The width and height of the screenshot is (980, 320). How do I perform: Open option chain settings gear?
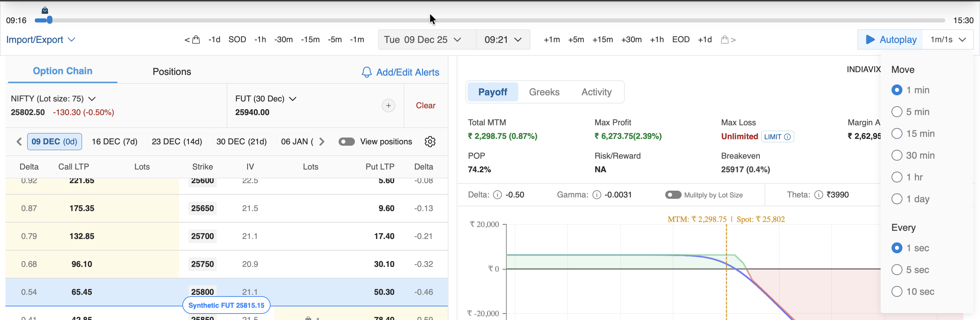coord(430,142)
